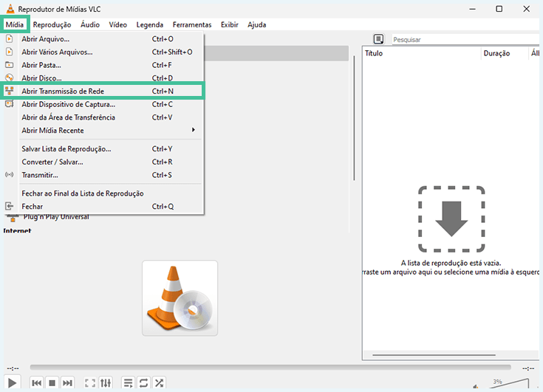
Task: Click the Pesquisar search field
Action: click(465, 39)
